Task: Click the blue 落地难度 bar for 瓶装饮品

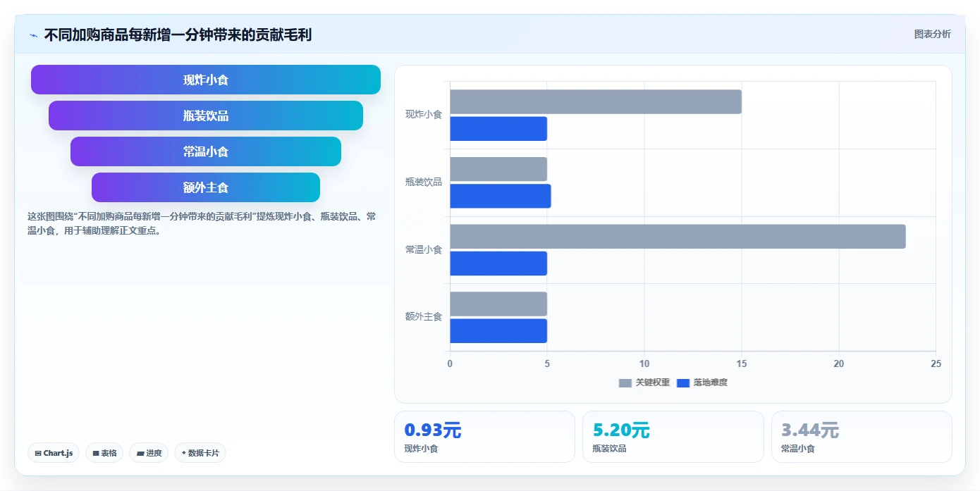Action: coord(501,196)
